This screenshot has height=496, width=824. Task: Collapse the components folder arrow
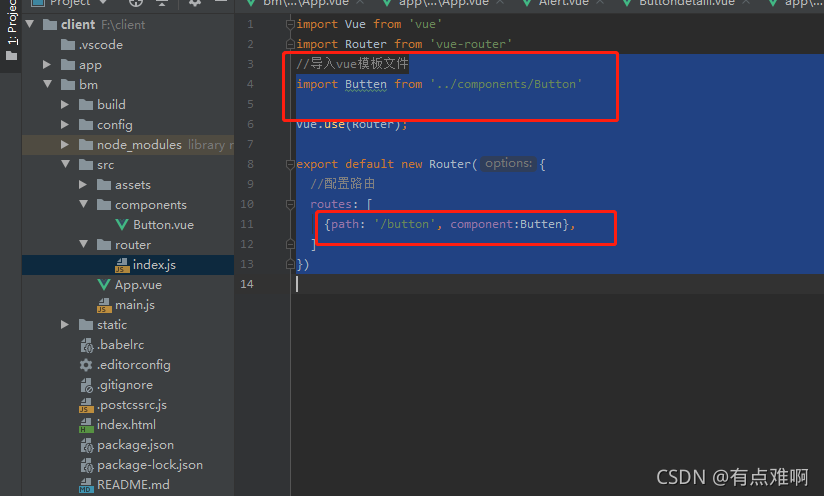(84, 204)
